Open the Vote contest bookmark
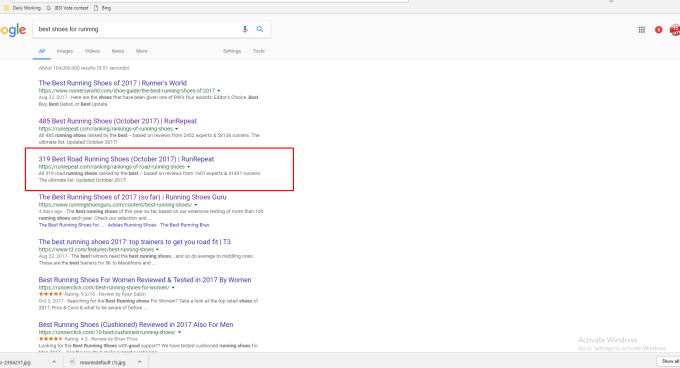The height and width of the screenshot is (368, 680). (67, 8)
